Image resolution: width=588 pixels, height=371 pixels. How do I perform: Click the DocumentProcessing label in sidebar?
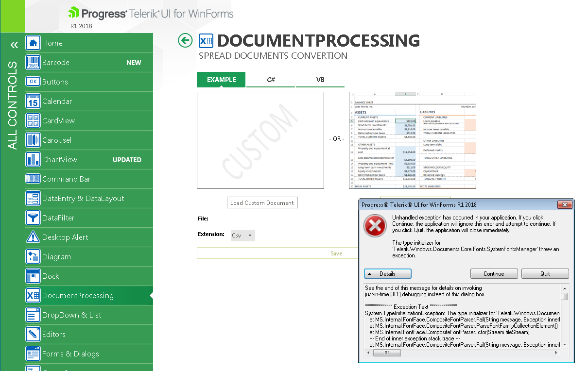click(78, 296)
